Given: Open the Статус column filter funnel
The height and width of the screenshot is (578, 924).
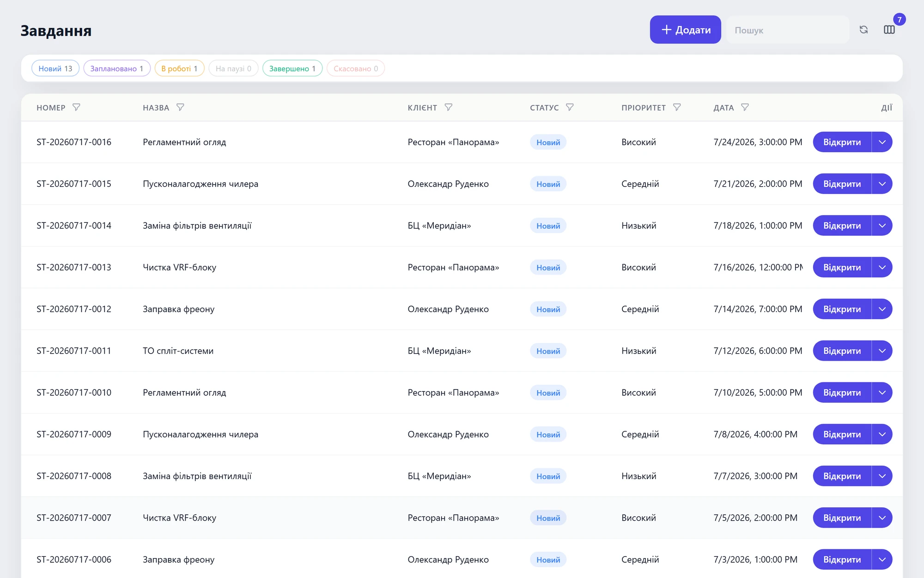Looking at the screenshot, I should tap(570, 107).
